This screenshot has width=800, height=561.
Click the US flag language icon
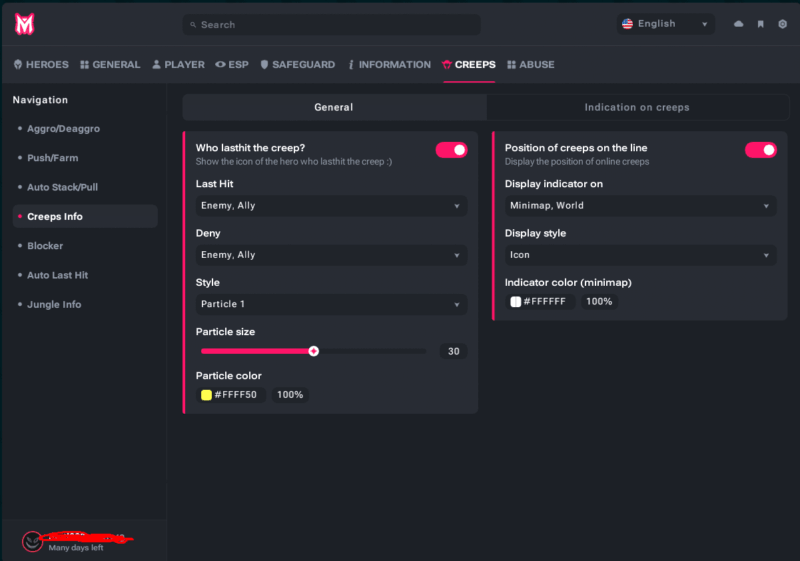point(627,24)
